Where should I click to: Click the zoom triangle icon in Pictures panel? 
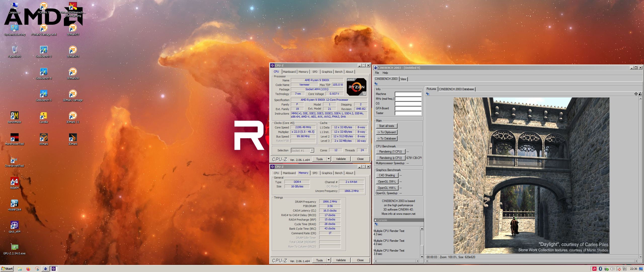[640, 94]
